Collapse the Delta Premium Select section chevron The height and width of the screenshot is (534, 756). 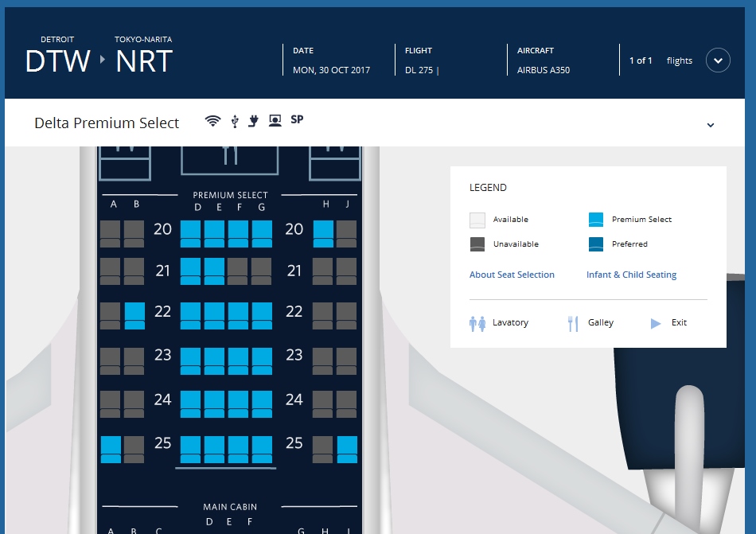711,125
